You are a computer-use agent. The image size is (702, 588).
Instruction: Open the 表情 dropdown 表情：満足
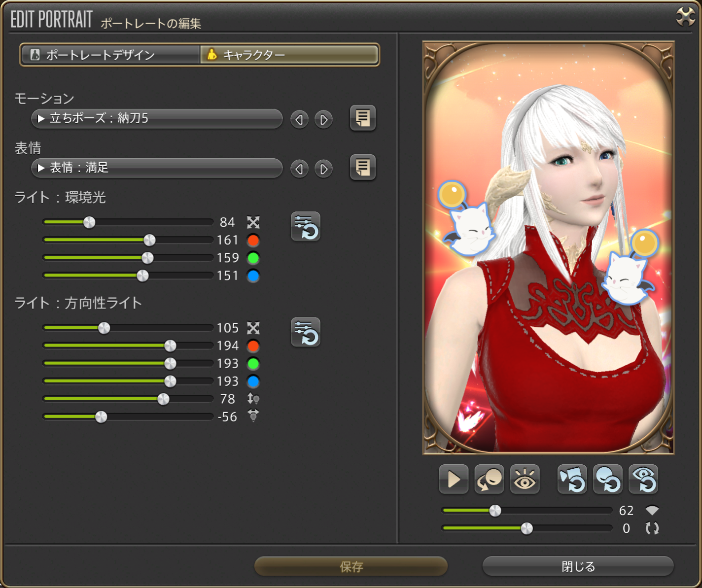pyautogui.click(x=157, y=168)
